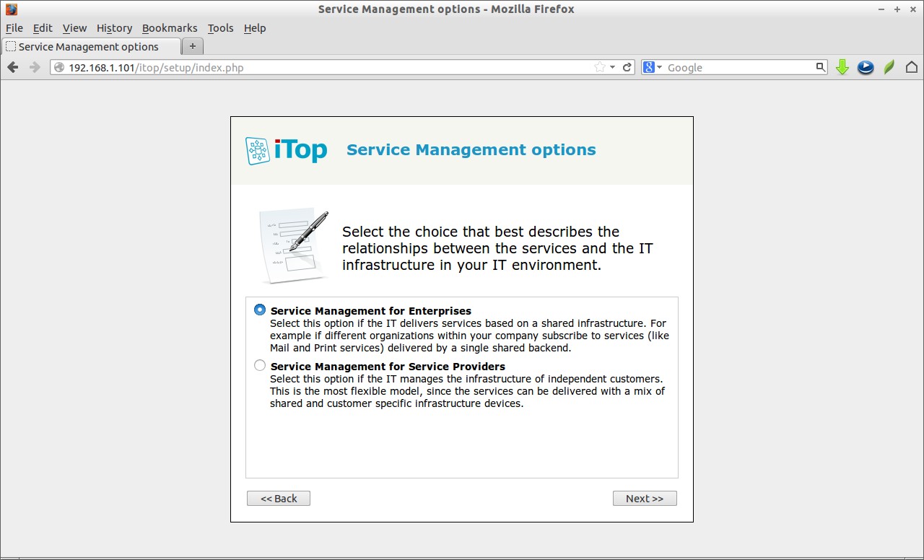924x560 pixels.
Task: Open the File menu
Action: coord(14,28)
